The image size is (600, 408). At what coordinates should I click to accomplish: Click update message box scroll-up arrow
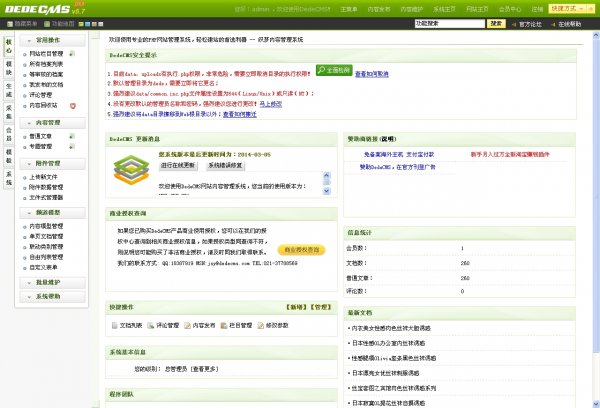point(326,176)
